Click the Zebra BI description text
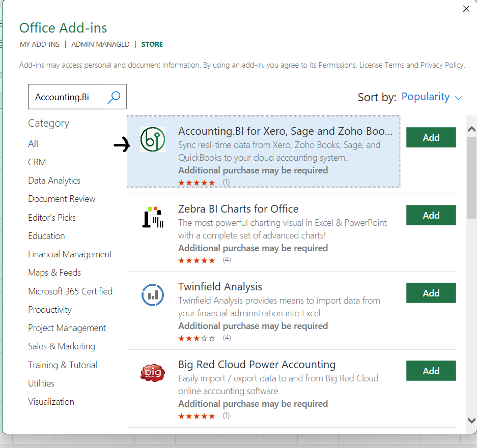 (283, 229)
